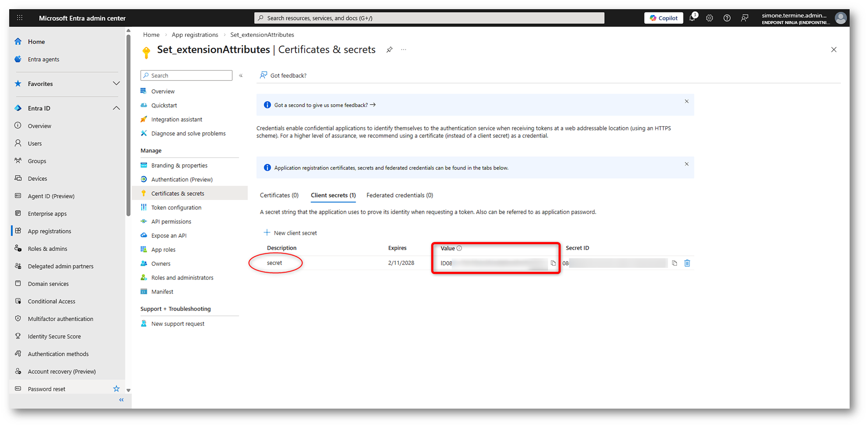Dismiss the tabs information banner
The width and height of the screenshot is (868, 427).
[x=687, y=164]
